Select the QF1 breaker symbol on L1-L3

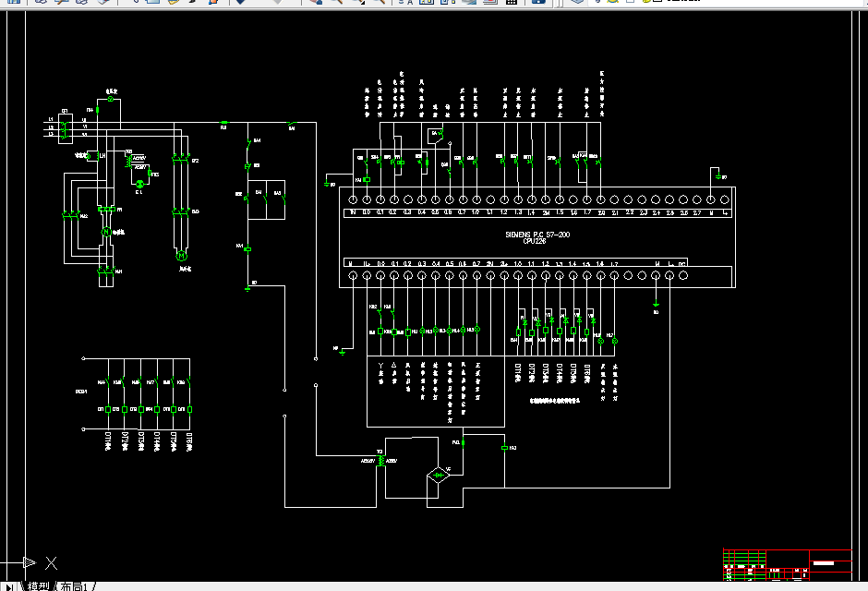click(x=66, y=129)
